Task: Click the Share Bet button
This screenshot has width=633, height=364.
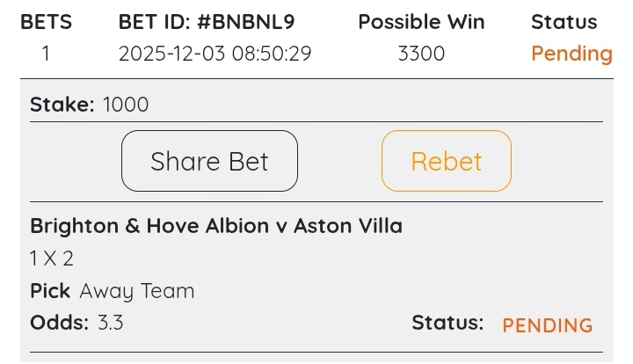Action: (x=209, y=161)
